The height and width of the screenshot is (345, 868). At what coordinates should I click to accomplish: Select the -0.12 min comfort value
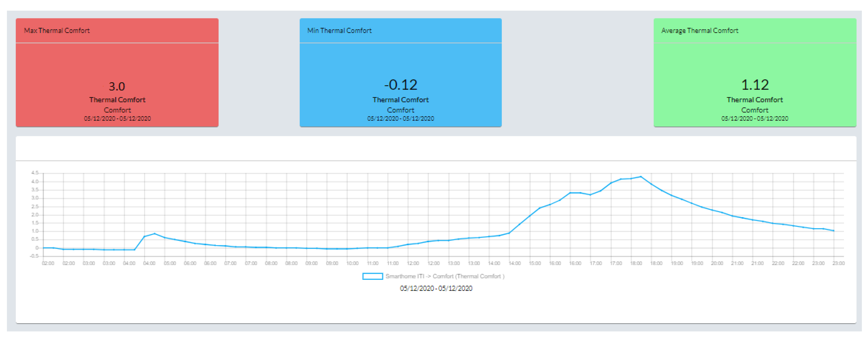[400, 85]
